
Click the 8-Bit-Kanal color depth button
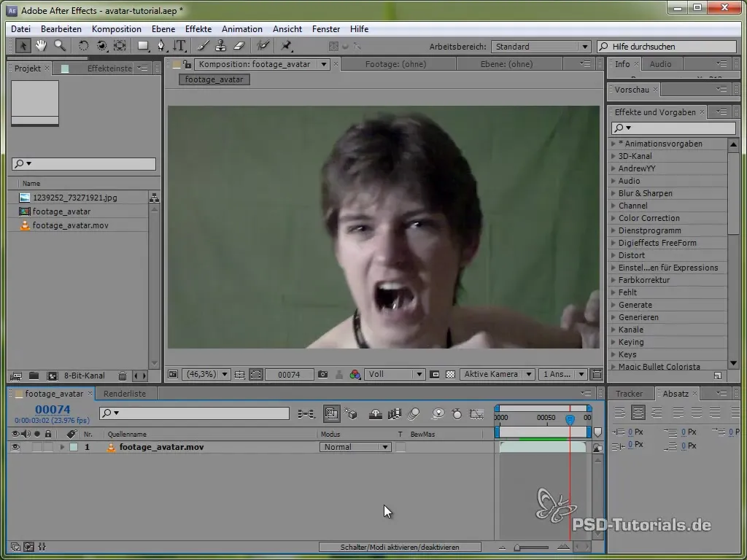tap(84, 376)
